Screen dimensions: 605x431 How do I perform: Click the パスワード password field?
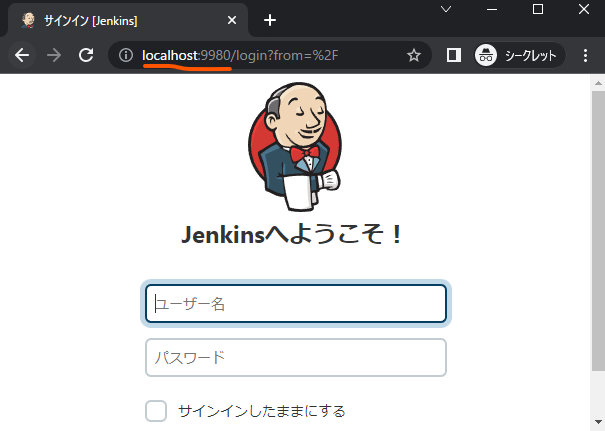(296, 358)
